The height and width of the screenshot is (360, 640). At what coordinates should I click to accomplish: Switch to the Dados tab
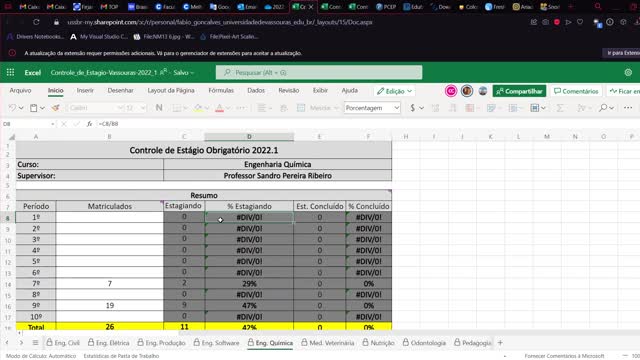point(256,90)
